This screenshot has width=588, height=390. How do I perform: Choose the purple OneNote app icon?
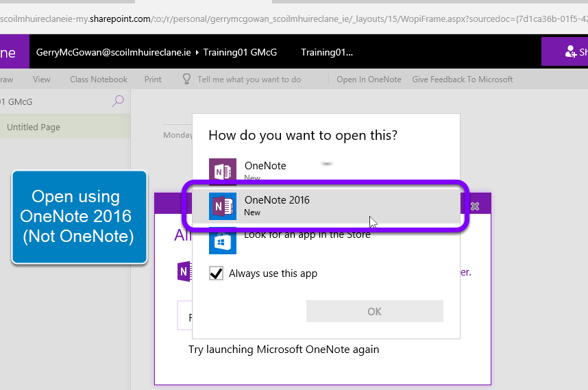(x=223, y=172)
